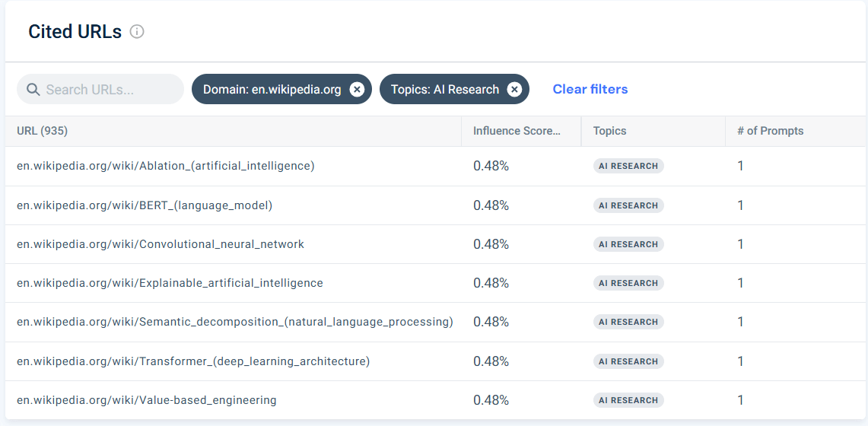Click AI RESEARCH tag in Explainable_artificial_intelligence row
The width and height of the screenshot is (868, 426).
click(628, 283)
